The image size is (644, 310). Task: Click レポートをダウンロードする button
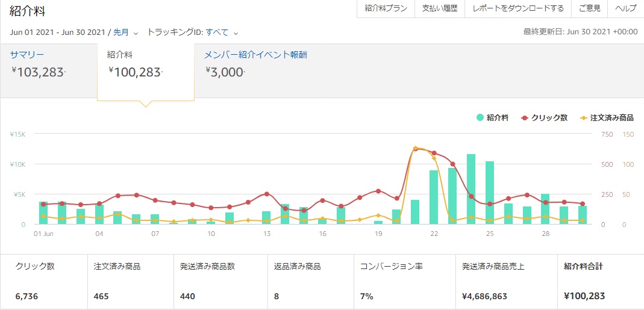[x=517, y=8]
